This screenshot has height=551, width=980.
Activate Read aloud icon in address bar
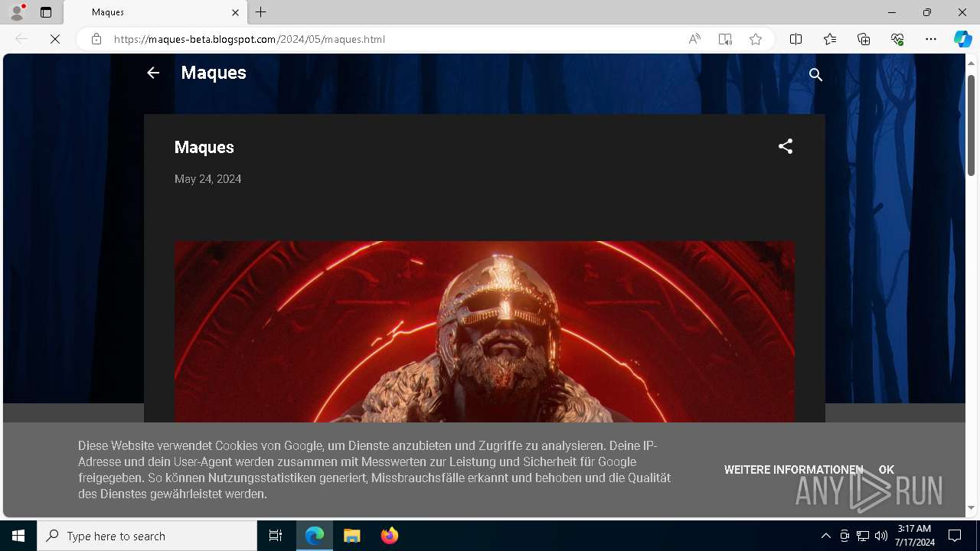tap(694, 39)
